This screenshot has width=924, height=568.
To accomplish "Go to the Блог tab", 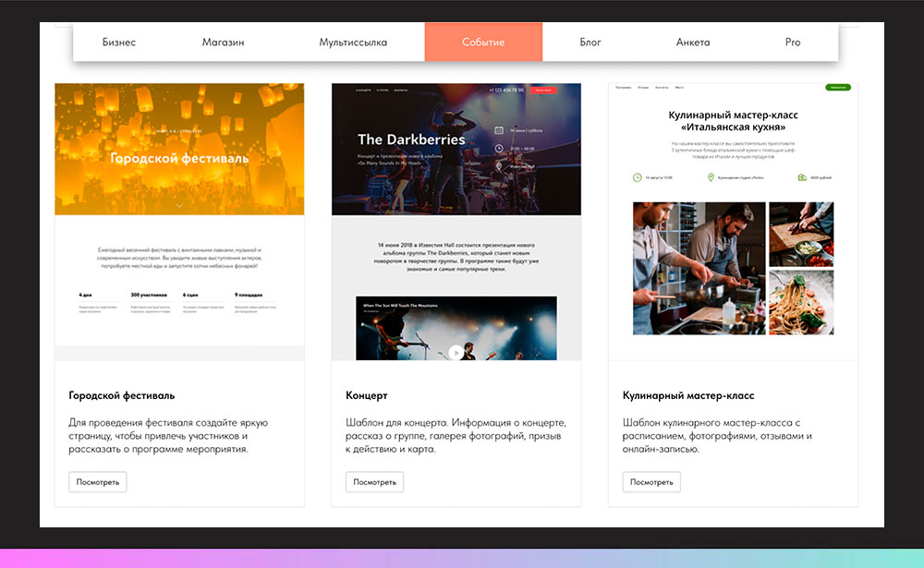I will (x=590, y=42).
